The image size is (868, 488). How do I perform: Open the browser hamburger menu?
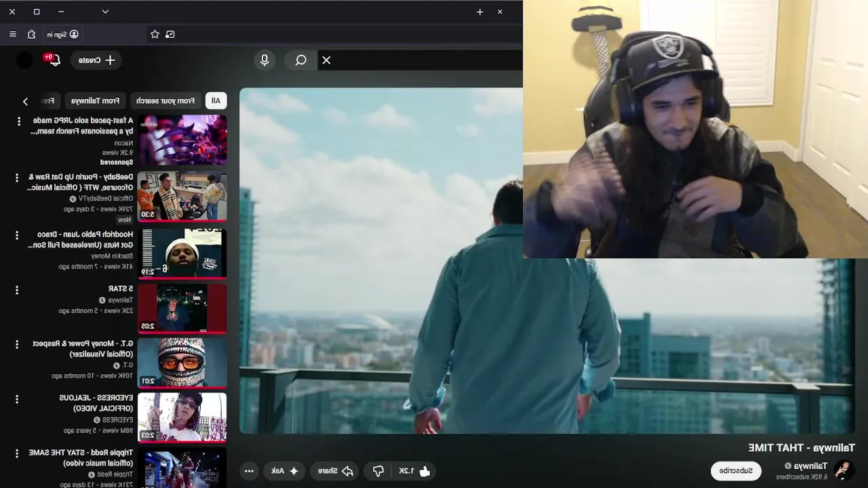(x=13, y=34)
